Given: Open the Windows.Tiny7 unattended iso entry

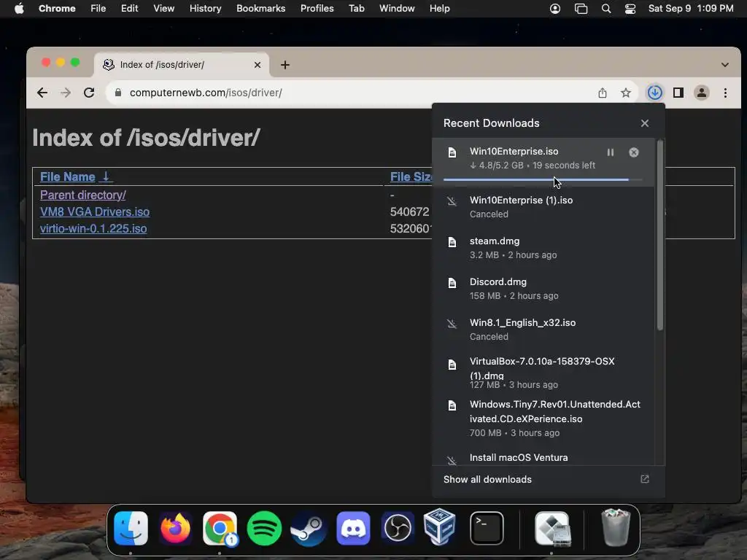Looking at the screenshot, I should click(x=543, y=418).
